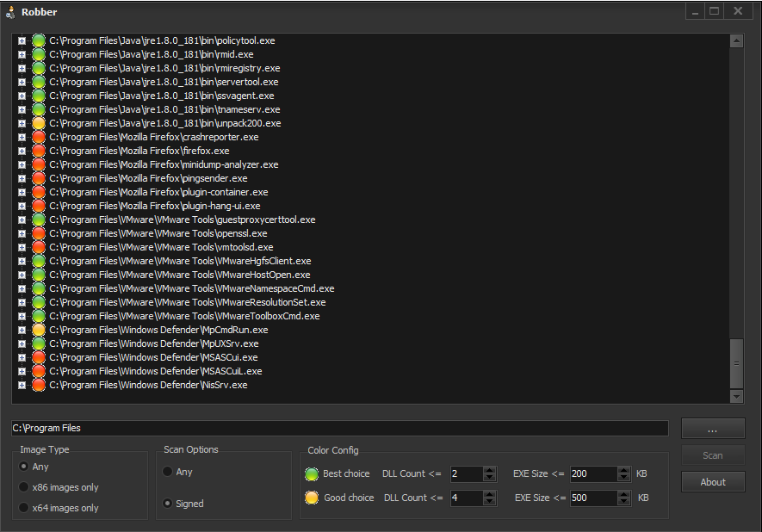The image size is (762, 532).
Task: Click the green dot beside guestproxycerttool.exe
Action: [39, 220]
